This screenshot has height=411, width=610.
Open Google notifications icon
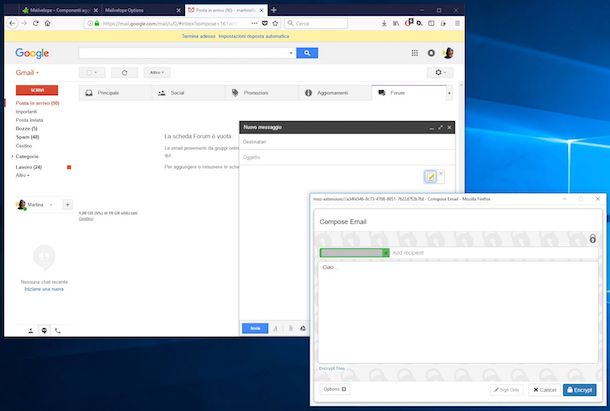tap(431, 53)
